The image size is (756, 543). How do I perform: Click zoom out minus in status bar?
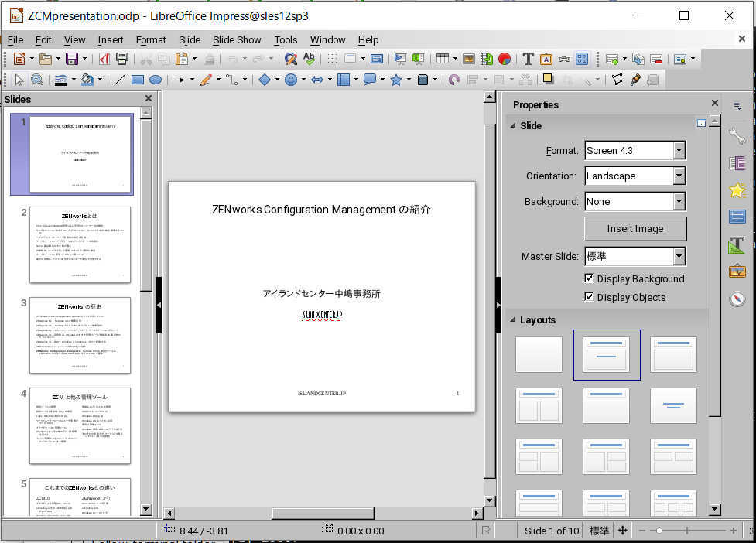[x=641, y=531]
